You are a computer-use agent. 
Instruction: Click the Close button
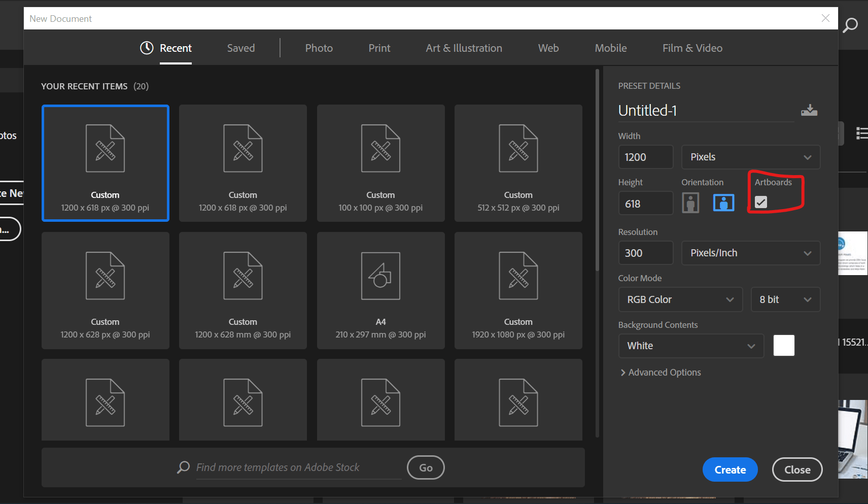pyautogui.click(x=797, y=470)
